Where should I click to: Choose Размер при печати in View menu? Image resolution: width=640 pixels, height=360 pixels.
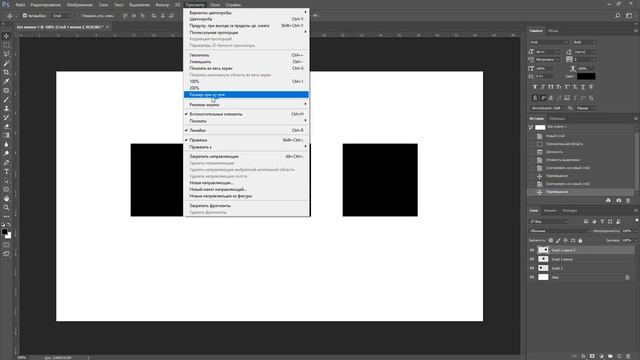point(246,95)
